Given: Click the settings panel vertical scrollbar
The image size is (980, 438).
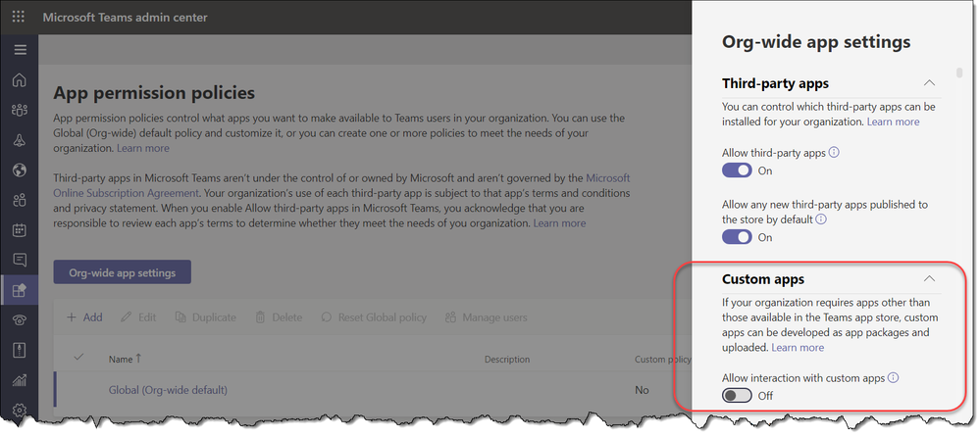Looking at the screenshot, I should pos(959,73).
